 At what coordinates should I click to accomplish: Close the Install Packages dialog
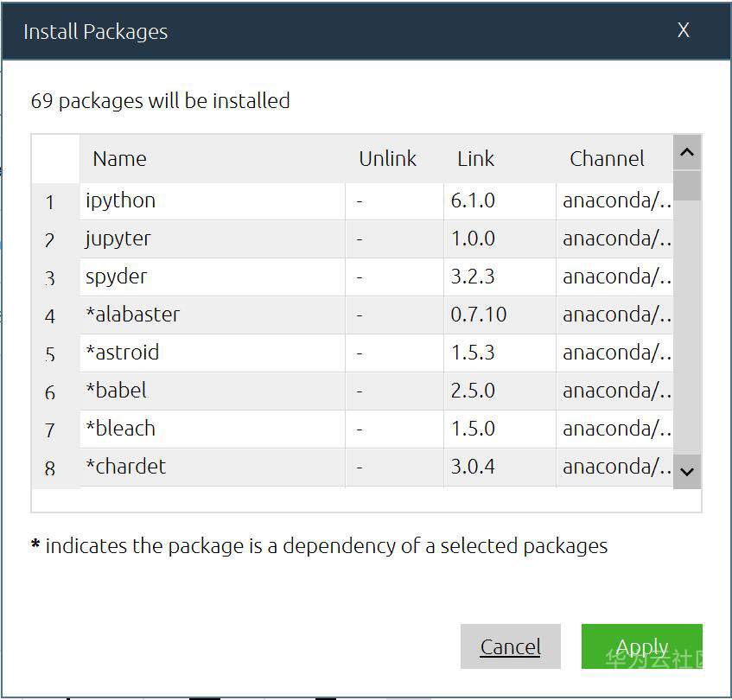(x=683, y=31)
